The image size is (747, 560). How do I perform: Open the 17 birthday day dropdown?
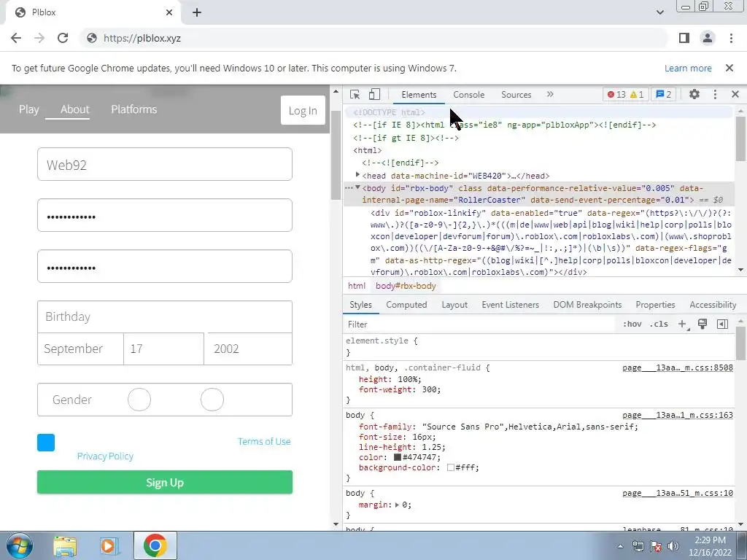(x=164, y=349)
